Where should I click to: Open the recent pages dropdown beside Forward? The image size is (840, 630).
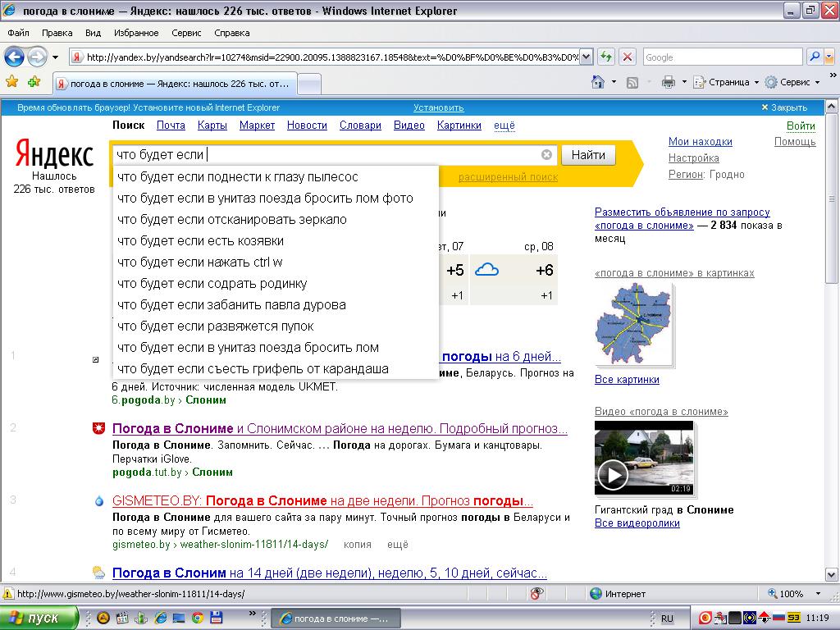[x=55, y=57]
